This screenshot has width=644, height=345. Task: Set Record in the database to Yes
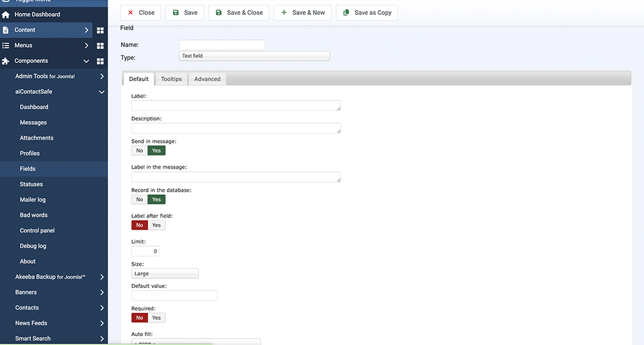pos(156,199)
